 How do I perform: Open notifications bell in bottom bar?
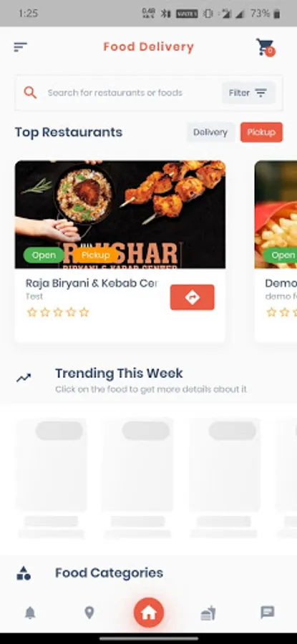click(30, 613)
